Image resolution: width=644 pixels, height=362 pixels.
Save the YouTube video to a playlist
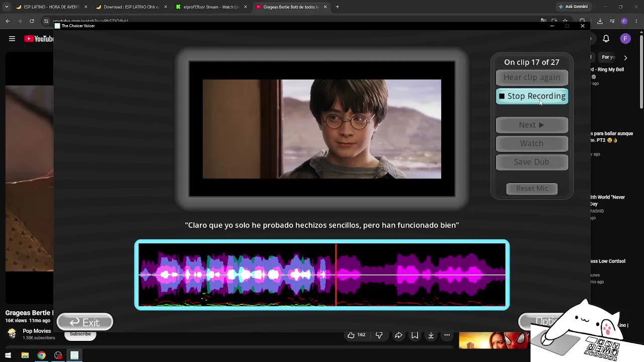point(415,335)
